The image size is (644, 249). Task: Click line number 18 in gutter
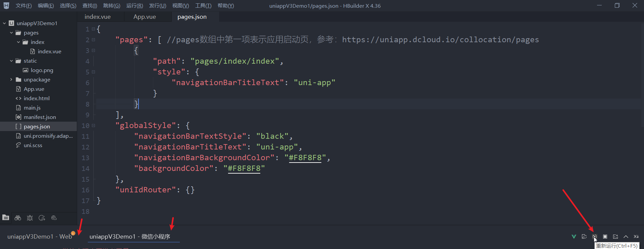86,211
